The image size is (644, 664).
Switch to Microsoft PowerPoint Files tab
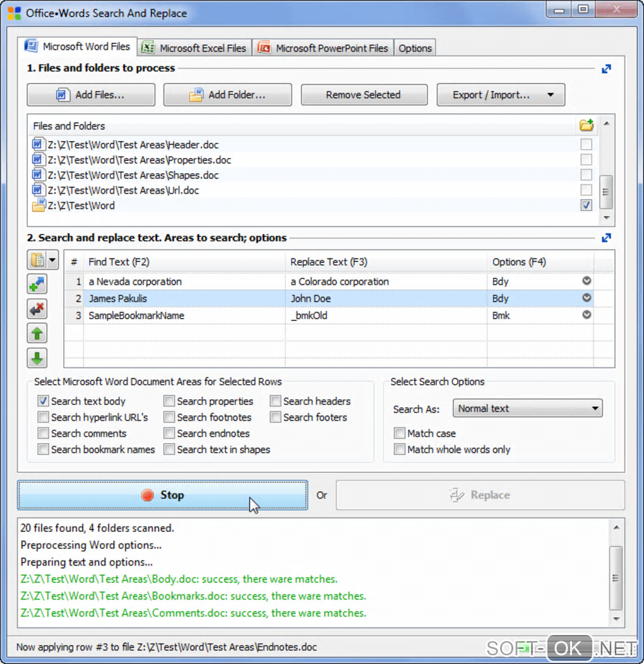point(323,48)
